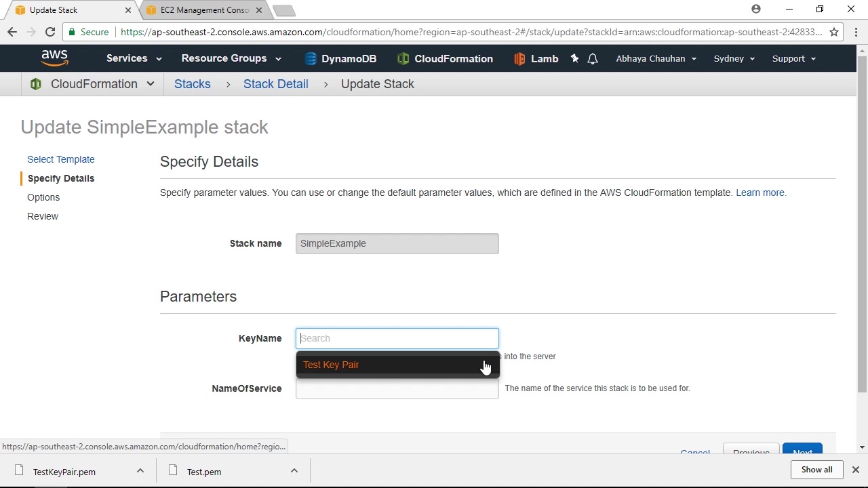The width and height of the screenshot is (868, 488).
Task: Click the Lamb shortcut label in the top navigation
Action: pos(545,59)
